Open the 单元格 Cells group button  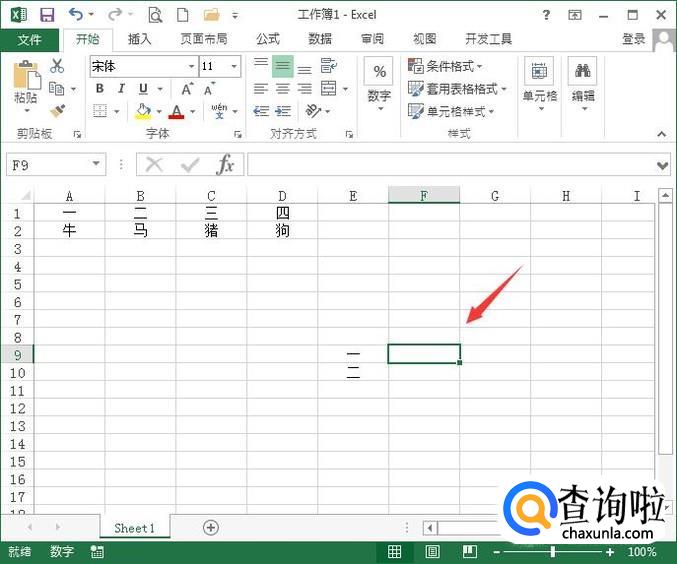(x=540, y=85)
